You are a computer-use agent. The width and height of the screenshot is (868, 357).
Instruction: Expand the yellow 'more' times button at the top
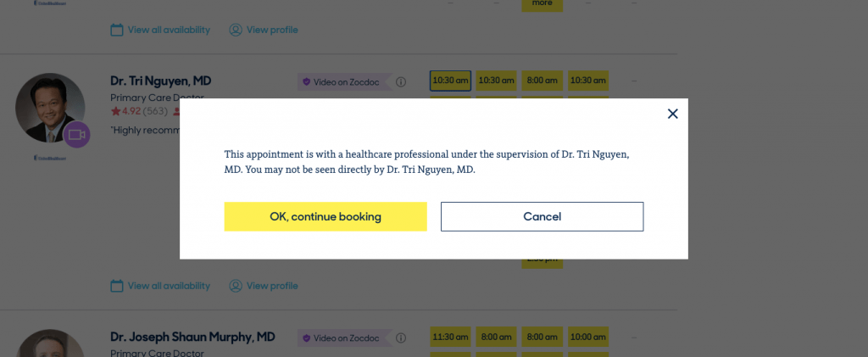click(542, 4)
